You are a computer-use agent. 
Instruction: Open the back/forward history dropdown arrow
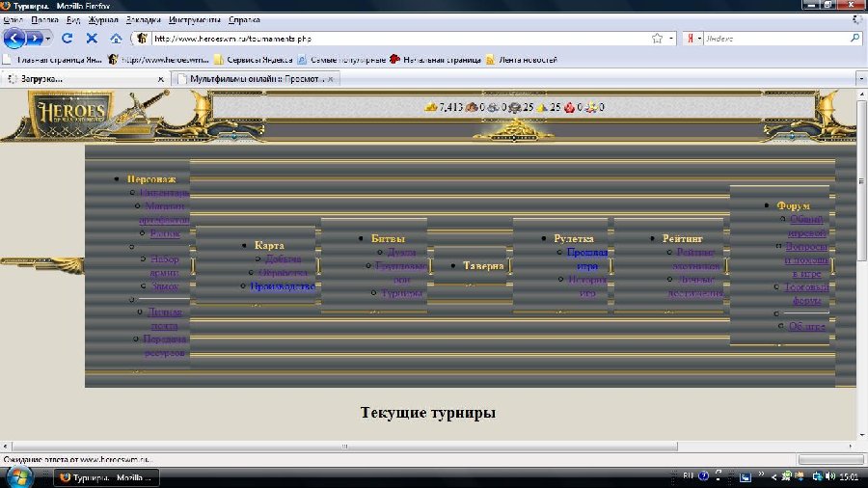pos(48,39)
